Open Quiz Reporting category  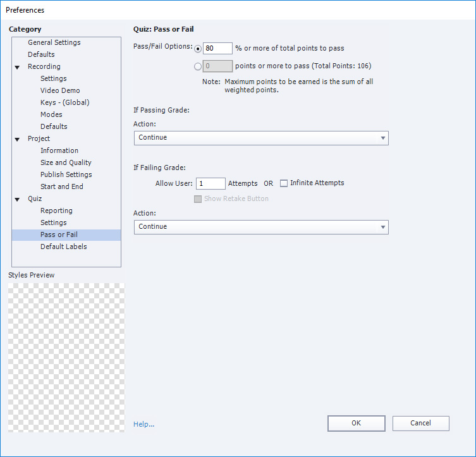coord(56,210)
